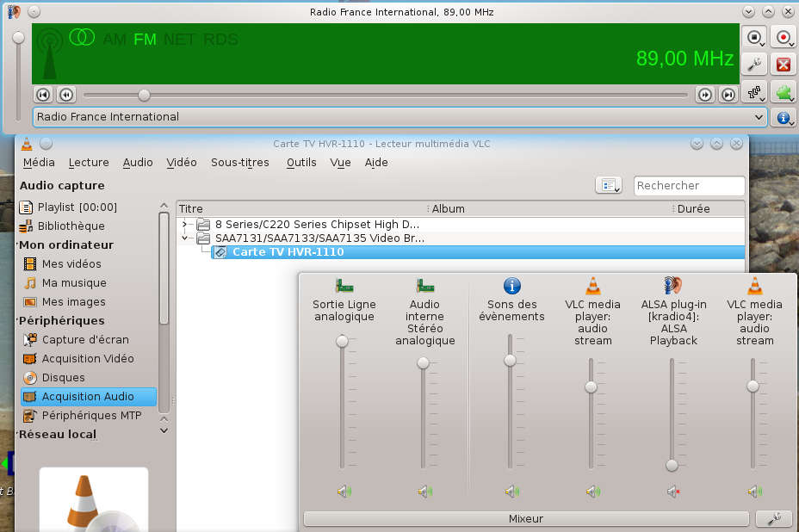Open KRadio sleep countdown zzz dropdown
799x532 pixels.
(754, 92)
